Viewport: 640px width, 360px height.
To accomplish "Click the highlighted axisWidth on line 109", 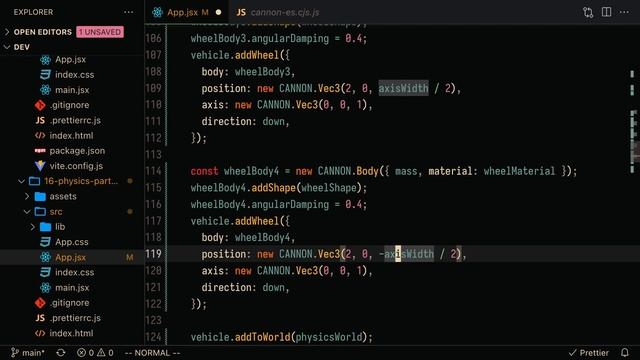I will pos(403,88).
